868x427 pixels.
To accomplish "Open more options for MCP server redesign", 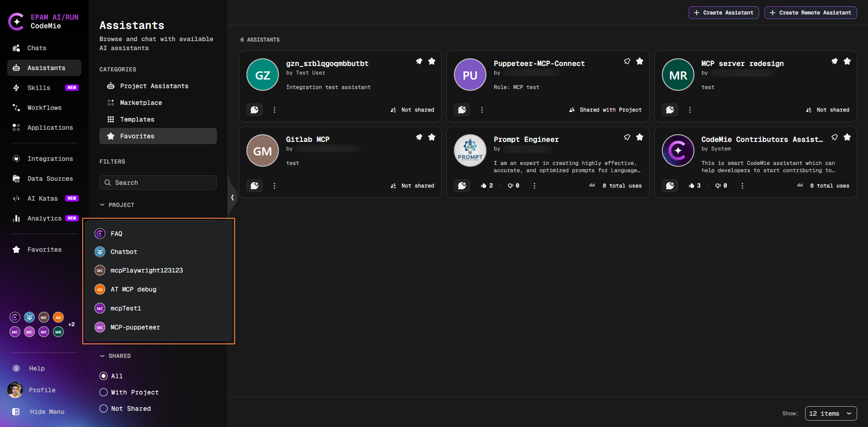I will pos(690,110).
